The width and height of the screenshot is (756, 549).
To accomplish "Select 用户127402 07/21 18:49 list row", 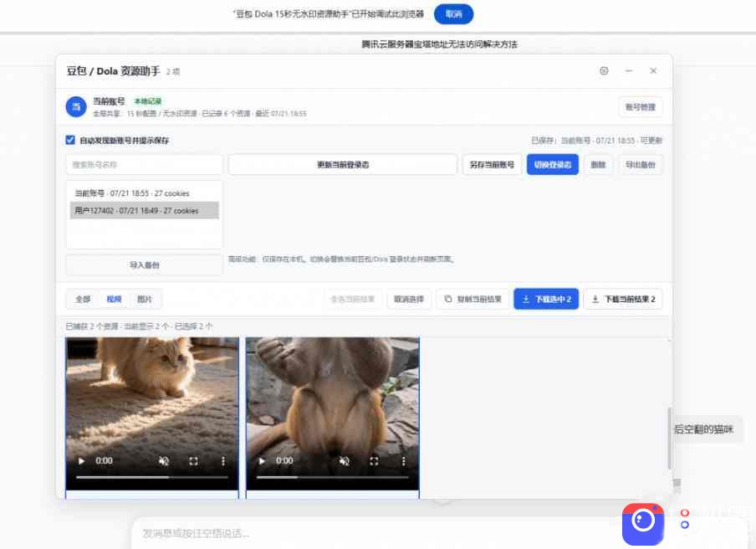I will click(x=144, y=210).
